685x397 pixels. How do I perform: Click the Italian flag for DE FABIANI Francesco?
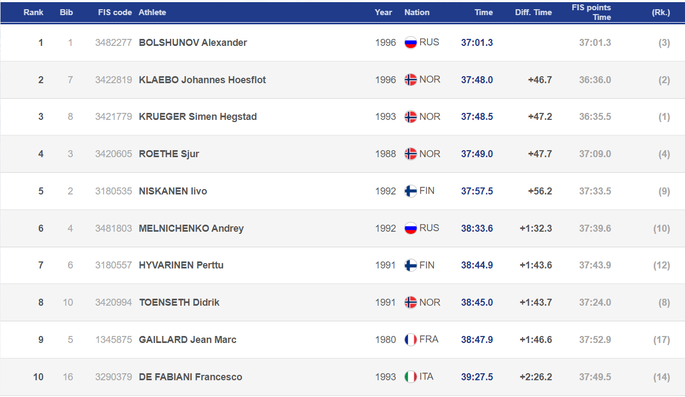411,376
